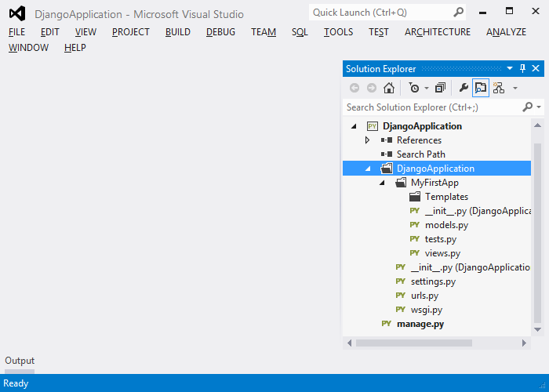549x392 pixels.
Task: Click the vertical scrollbar down arrow
Action: (x=537, y=330)
